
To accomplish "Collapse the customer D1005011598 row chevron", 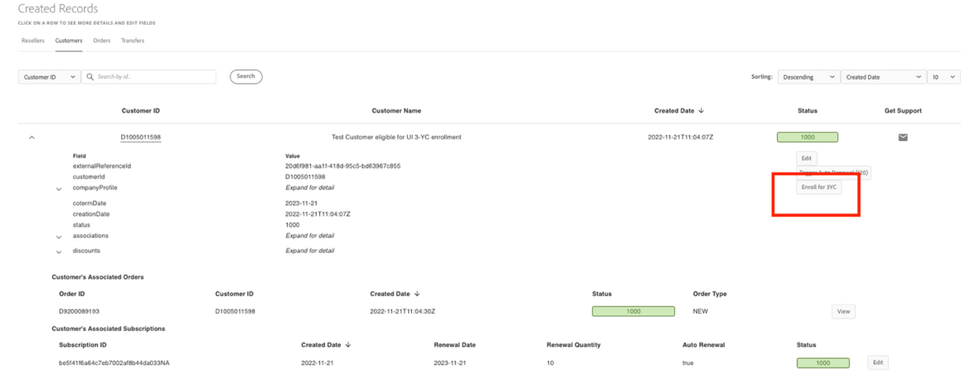I will (31, 138).
